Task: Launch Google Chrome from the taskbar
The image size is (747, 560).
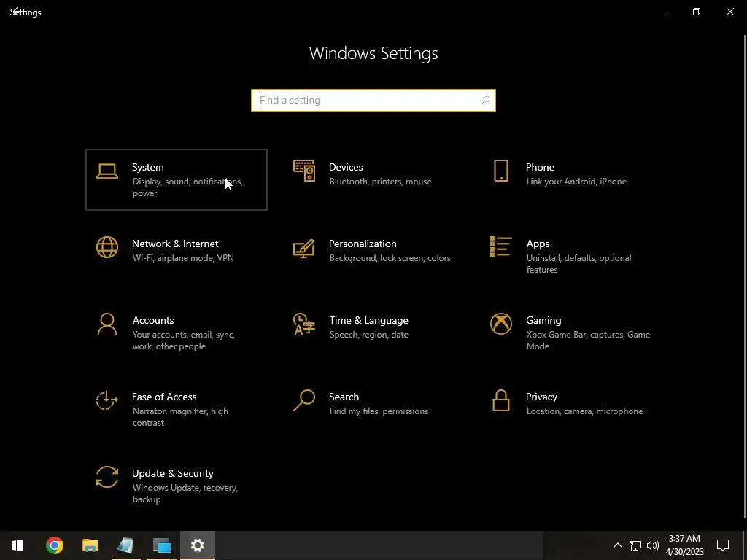Action: click(x=54, y=545)
